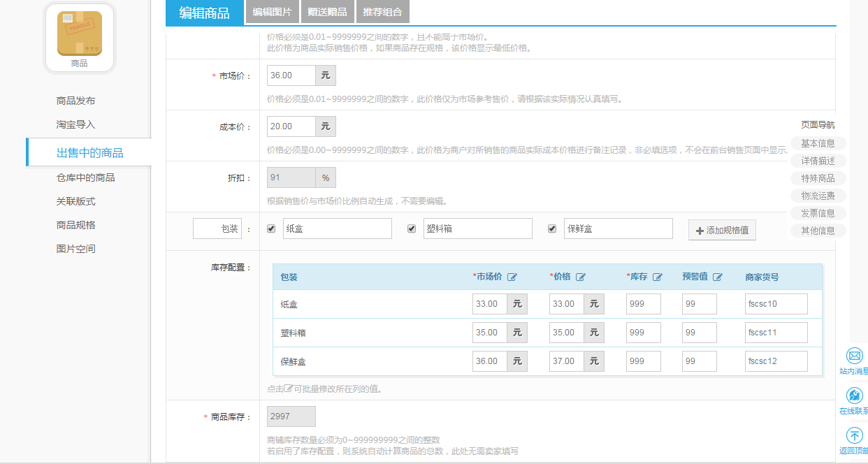The width and height of the screenshot is (868, 464).
Task: Click 保鲜盒 row 价格 field 37.00
Action: click(566, 361)
